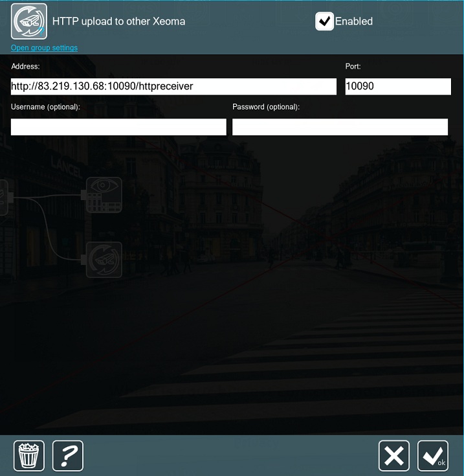Delete module using the trash bin icon
This screenshot has width=464, height=476.
point(29,456)
